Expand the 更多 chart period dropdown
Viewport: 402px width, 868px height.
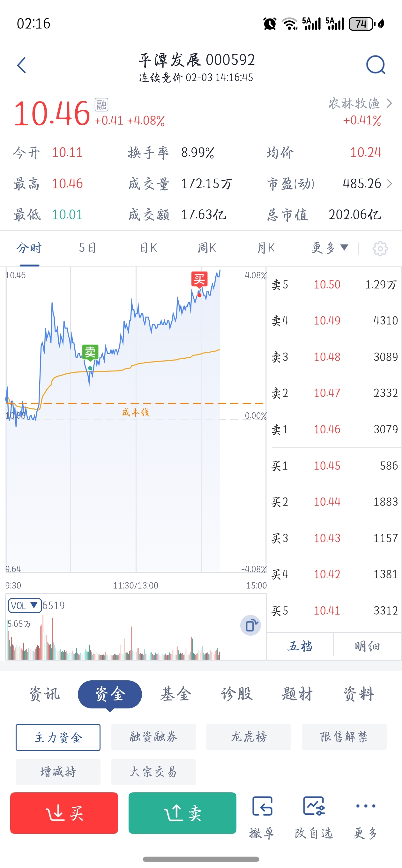point(329,248)
